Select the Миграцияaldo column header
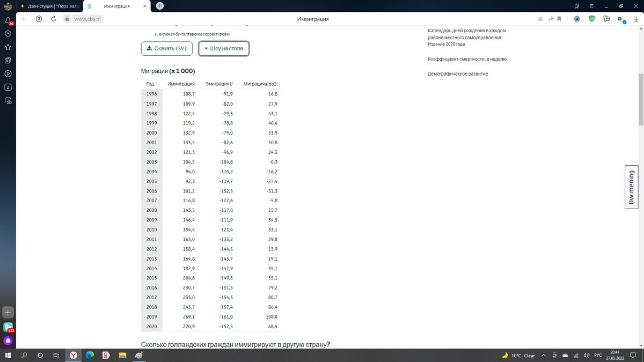This screenshot has height=362, width=644. point(260,84)
